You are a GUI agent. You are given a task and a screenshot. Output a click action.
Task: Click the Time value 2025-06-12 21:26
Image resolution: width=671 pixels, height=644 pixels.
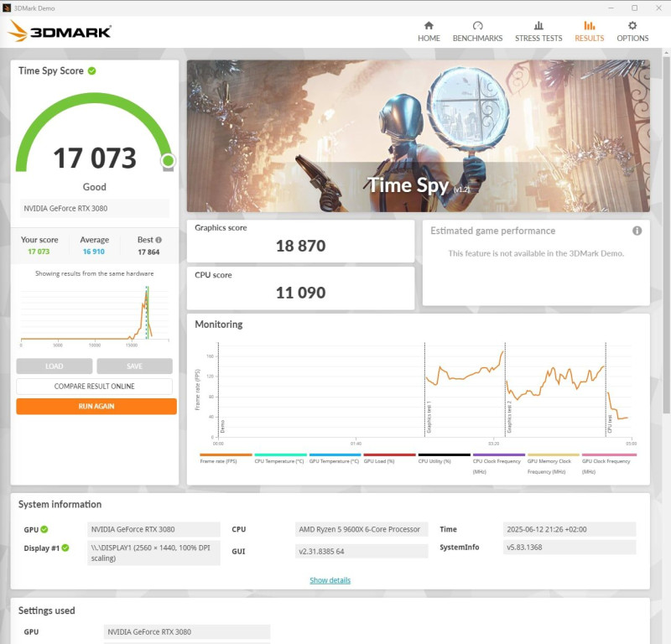[x=570, y=529]
